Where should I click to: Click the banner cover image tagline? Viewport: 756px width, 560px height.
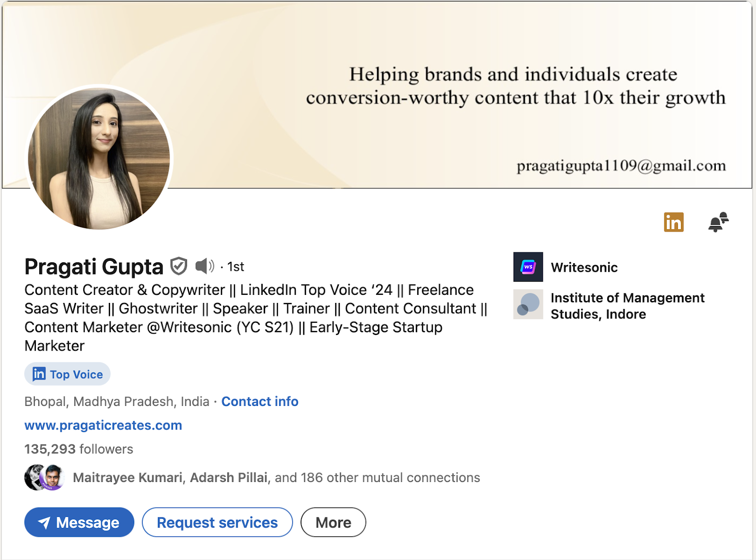[515, 86]
